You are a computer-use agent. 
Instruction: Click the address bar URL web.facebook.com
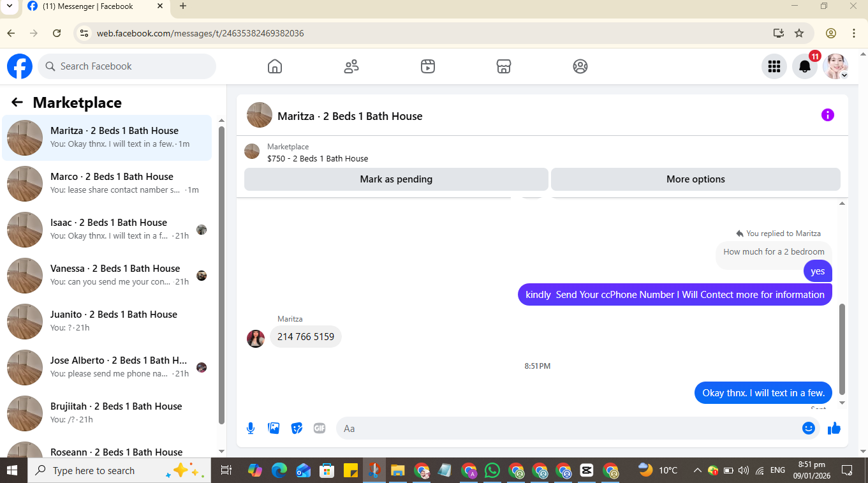(x=200, y=33)
